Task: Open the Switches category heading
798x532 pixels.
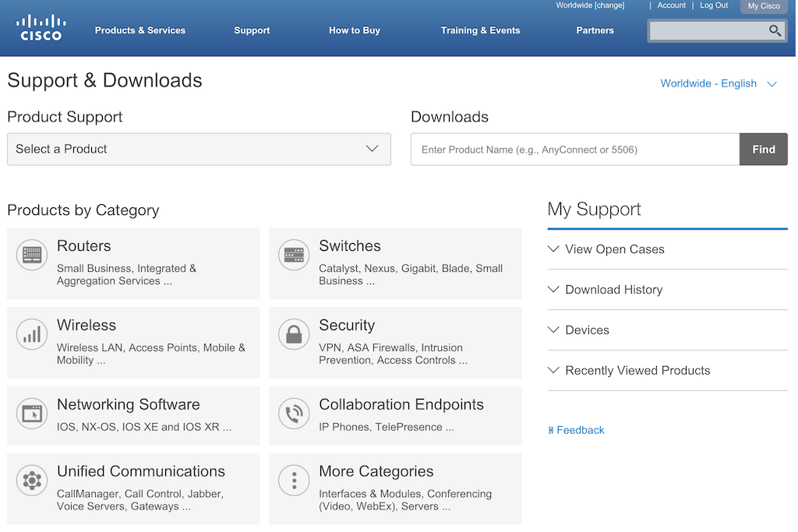Action: click(x=350, y=245)
